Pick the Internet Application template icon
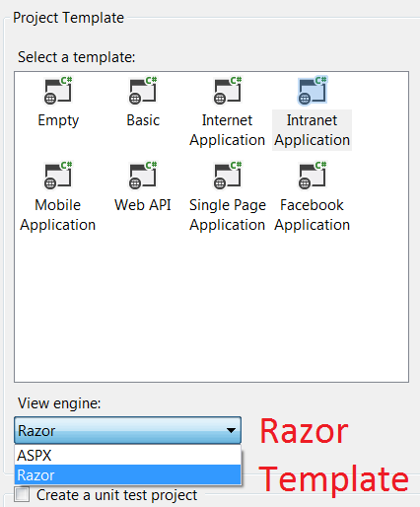The image size is (420, 507). point(228,91)
